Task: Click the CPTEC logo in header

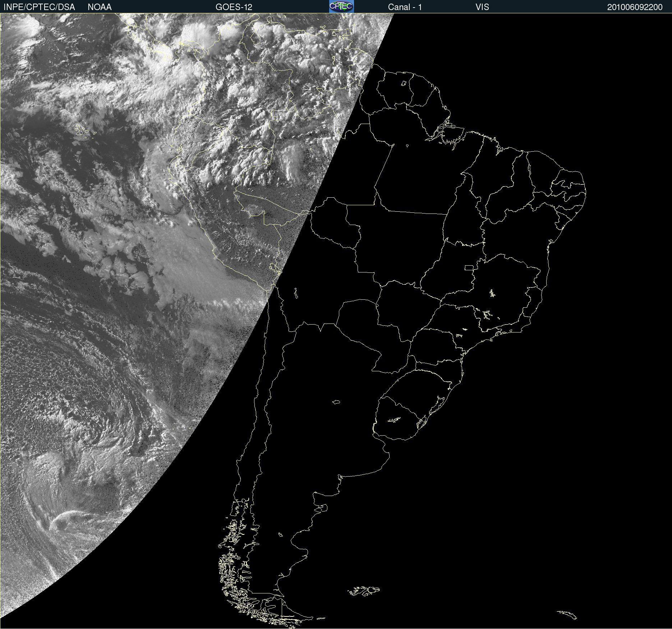Action: 341,6
